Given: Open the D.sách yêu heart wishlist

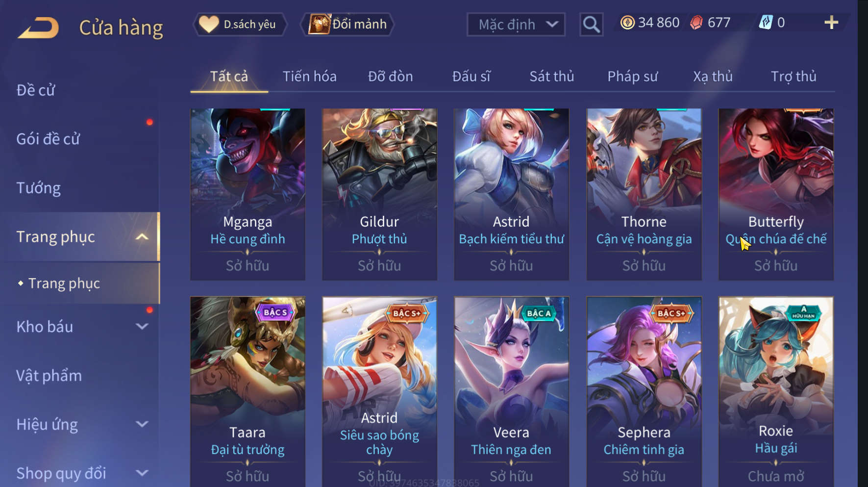Looking at the screenshot, I should 240,24.
